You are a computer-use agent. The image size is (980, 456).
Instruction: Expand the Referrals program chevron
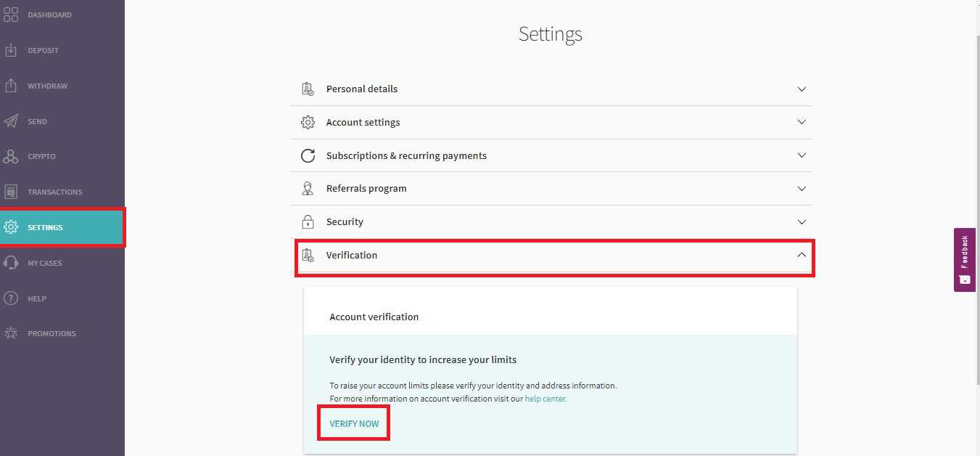point(802,189)
